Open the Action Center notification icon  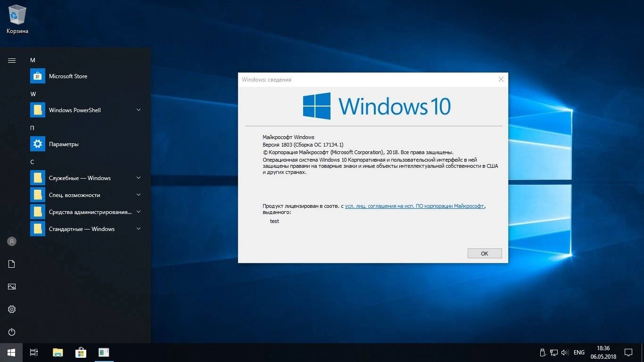coord(628,353)
